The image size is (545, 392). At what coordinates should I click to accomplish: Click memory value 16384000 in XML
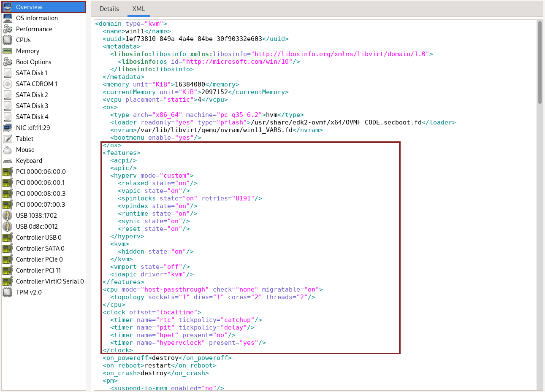coord(190,84)
